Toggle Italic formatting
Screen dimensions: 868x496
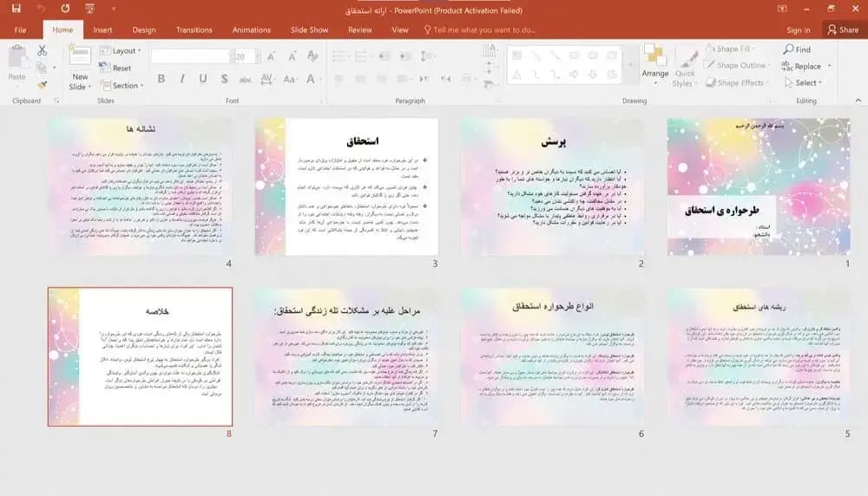pos(182,79)
